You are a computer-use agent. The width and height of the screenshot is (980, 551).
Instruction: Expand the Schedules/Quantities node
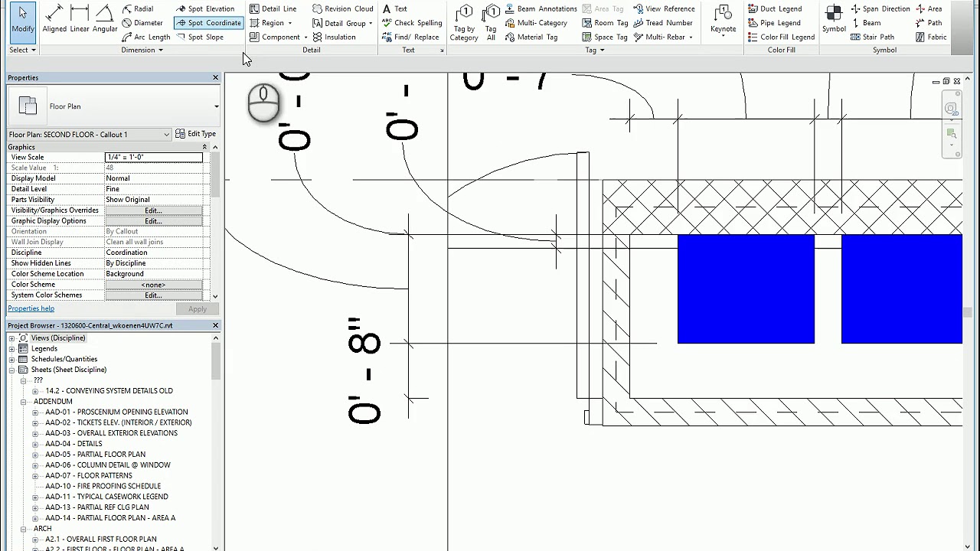[11, 360]
